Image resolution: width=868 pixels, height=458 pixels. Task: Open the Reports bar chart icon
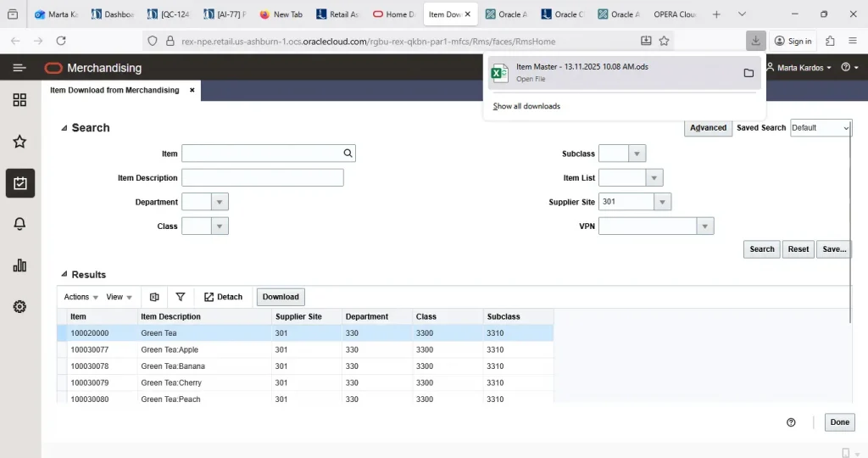pos(20,265)
